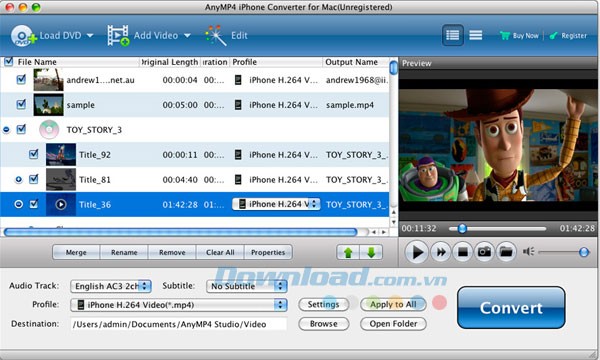600x360 pixels.
Task: Click the Open Folder button
Action: point(393,324)
